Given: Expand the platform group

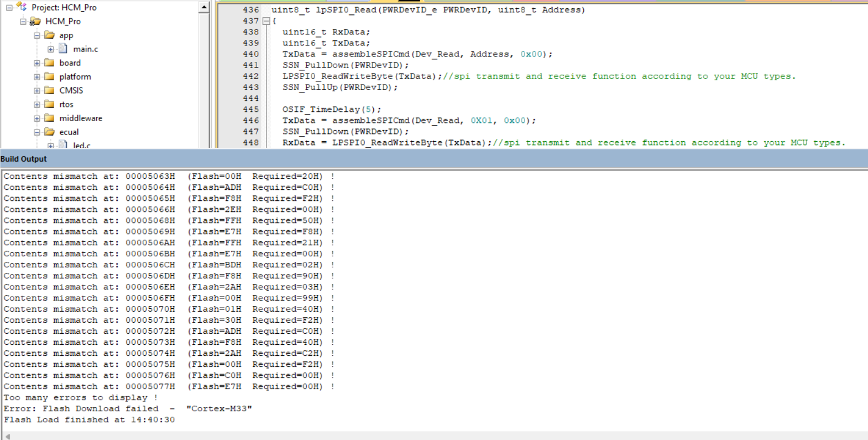Looking at the screenshot, I should (x=37, y=77).
